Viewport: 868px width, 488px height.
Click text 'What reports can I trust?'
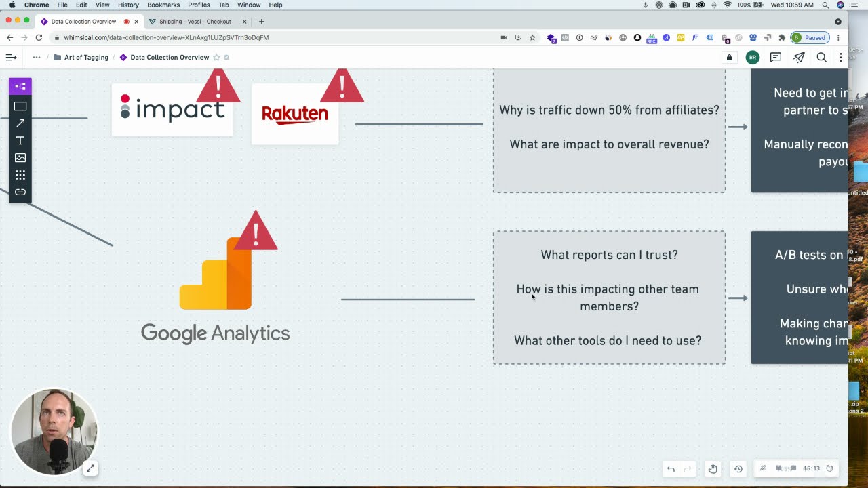pyautogui.click(x=609, y=255)
